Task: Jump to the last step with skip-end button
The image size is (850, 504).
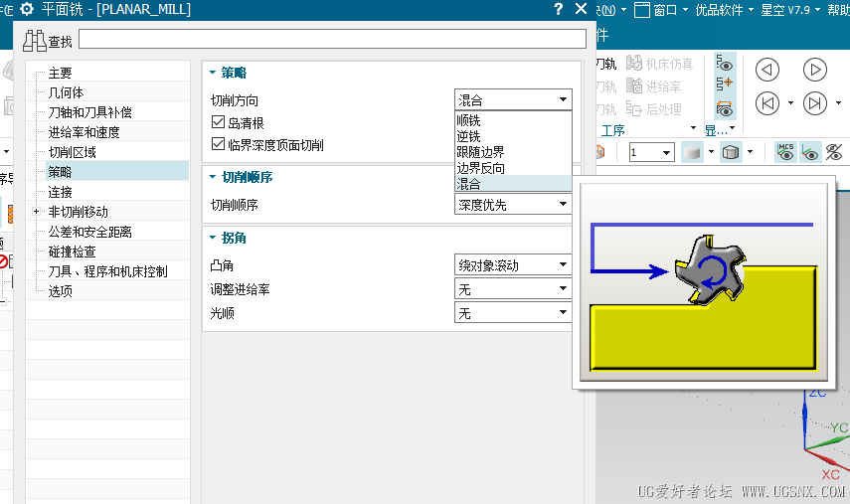Action: click(x=815, y=103)
